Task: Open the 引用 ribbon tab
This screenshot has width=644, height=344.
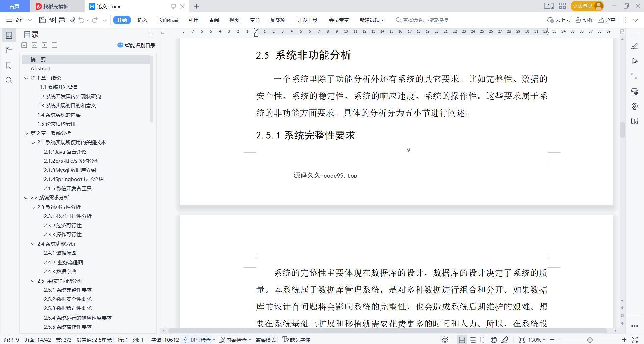Action: point(193,20)
